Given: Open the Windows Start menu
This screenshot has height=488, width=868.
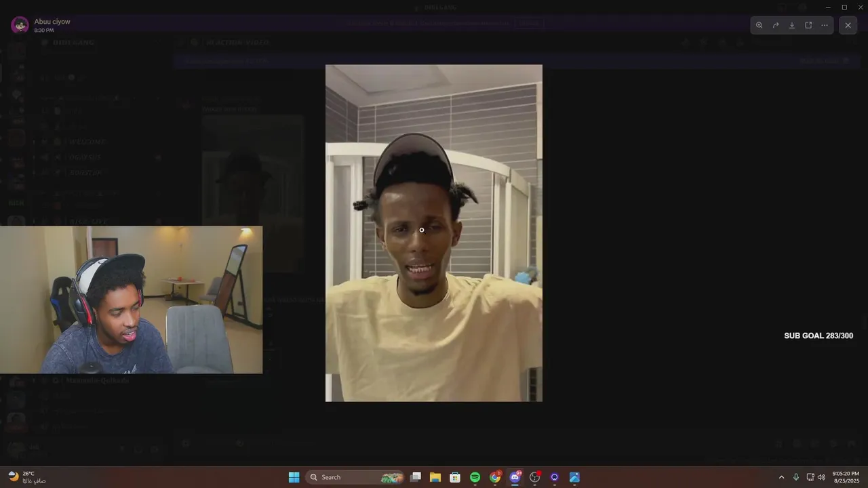Looking at the screenshot, I should point(294,477).
